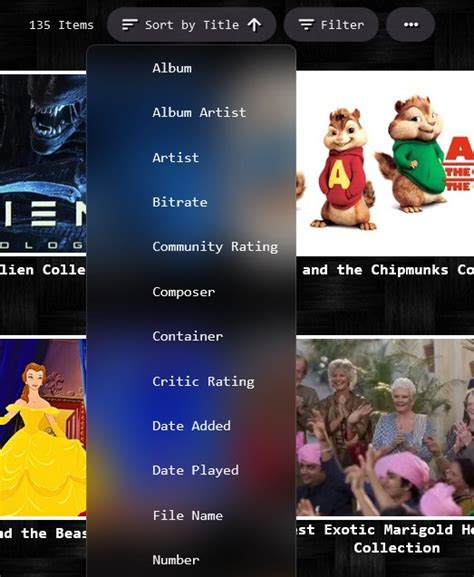The width and height of the screenshot is (474, 577).
Task: Open the three-dots more options menu
Action: coord(411,25)
